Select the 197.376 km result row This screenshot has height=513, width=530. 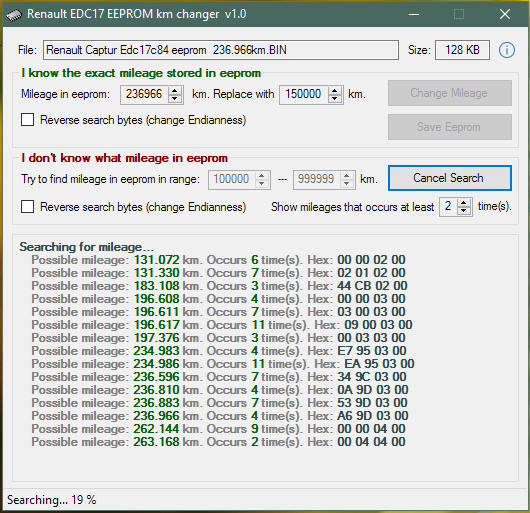[218, 338]
